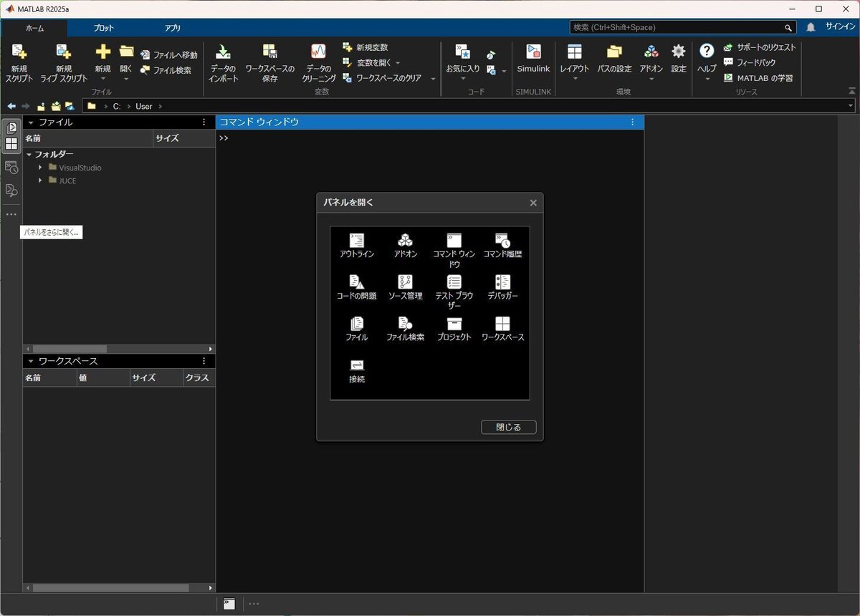Click the notification bell icon

coord(811,27)
